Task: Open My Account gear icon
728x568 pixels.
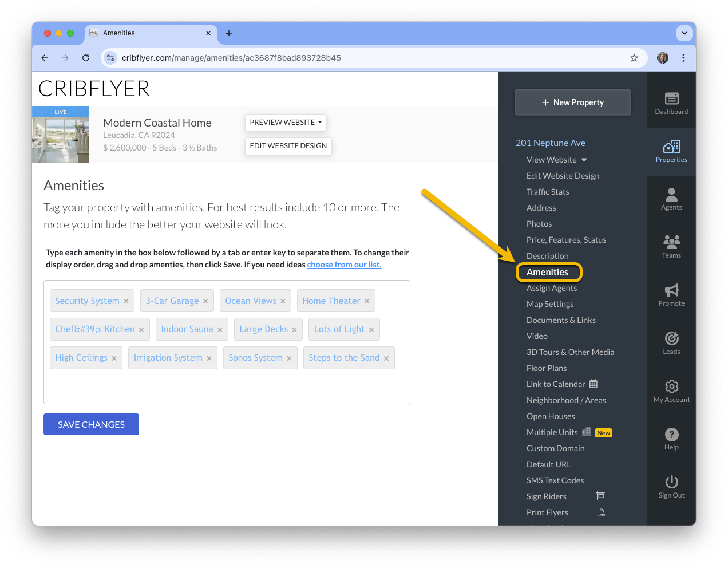Action: pos(671,386)
